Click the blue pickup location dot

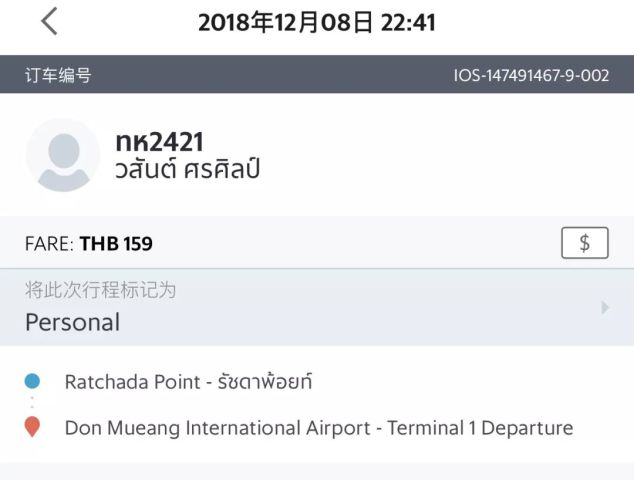[32, 381]
